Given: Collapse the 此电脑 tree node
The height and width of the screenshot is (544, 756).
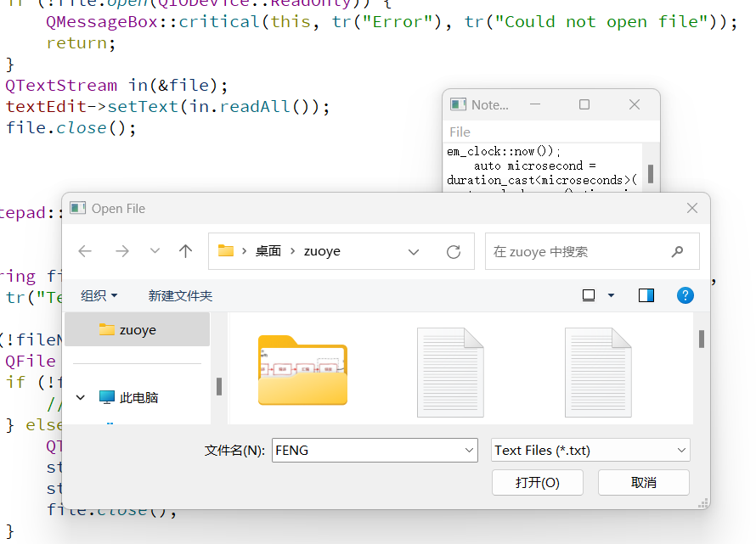Looking at the screenshot, I should click(x=81, y=397).
